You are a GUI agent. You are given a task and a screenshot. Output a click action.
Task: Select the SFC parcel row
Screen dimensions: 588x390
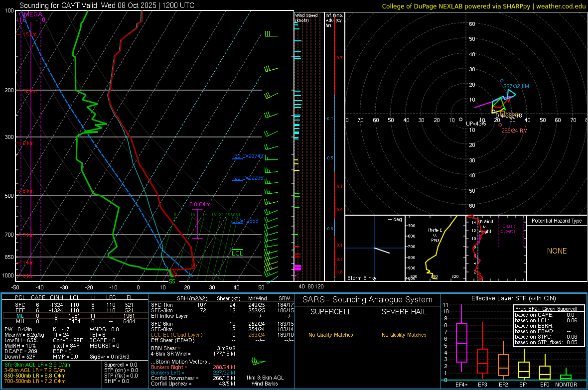pos(75,305)
